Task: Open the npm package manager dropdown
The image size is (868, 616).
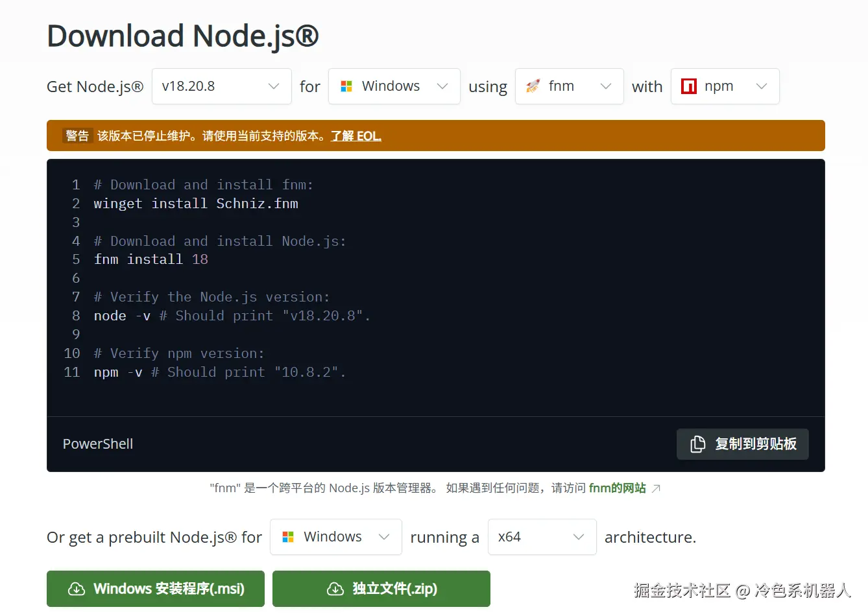Action: click(725, 86)
